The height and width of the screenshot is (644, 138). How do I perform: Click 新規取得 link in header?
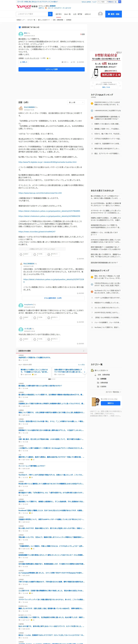click(x=53, y=6)
